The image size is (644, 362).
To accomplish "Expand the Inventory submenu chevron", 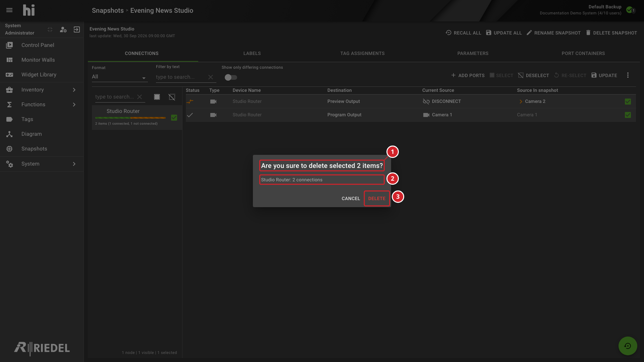I will click(74, 89).
